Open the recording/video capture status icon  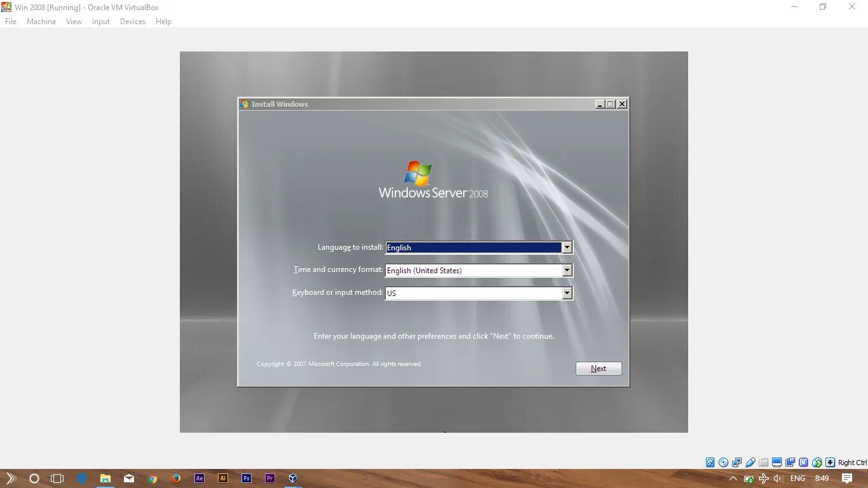tap(790, 463)
